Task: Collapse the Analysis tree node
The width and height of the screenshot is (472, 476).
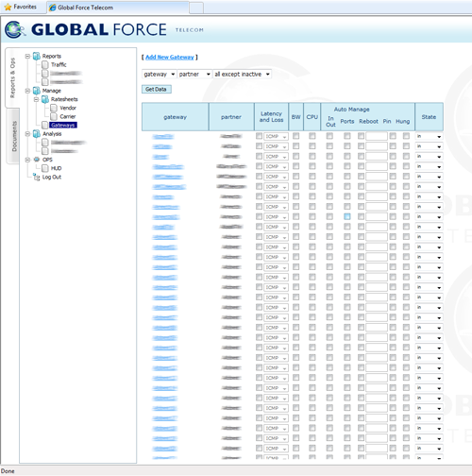Action: click(27, 134)
